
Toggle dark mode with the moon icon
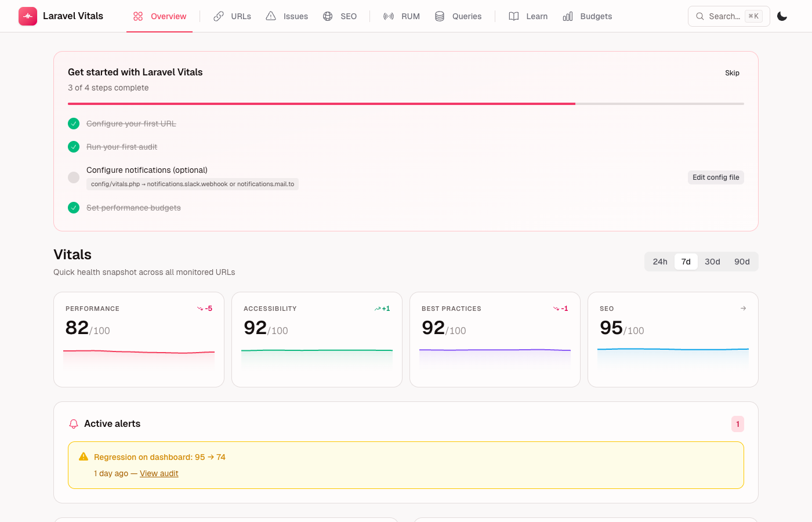[x=782, y=16]
